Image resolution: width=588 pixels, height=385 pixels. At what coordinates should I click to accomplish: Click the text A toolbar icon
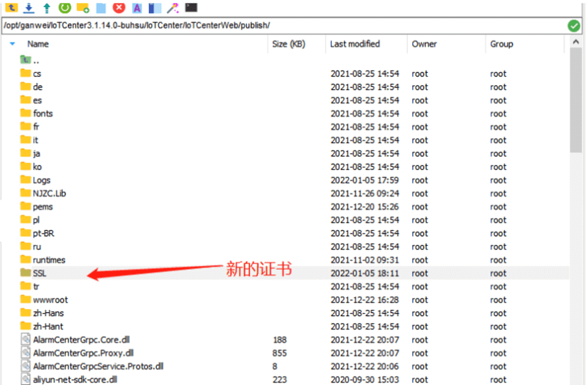click(137, 8)
